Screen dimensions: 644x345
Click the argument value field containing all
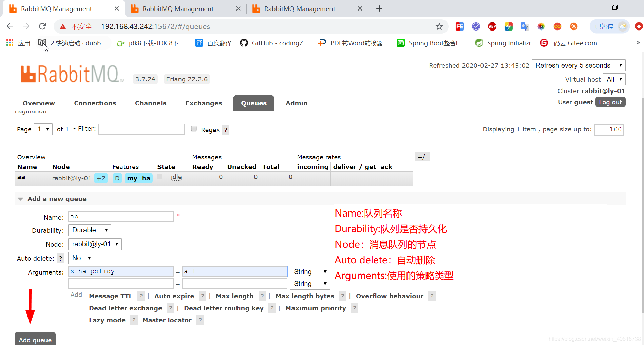click(x=234, y=271)
